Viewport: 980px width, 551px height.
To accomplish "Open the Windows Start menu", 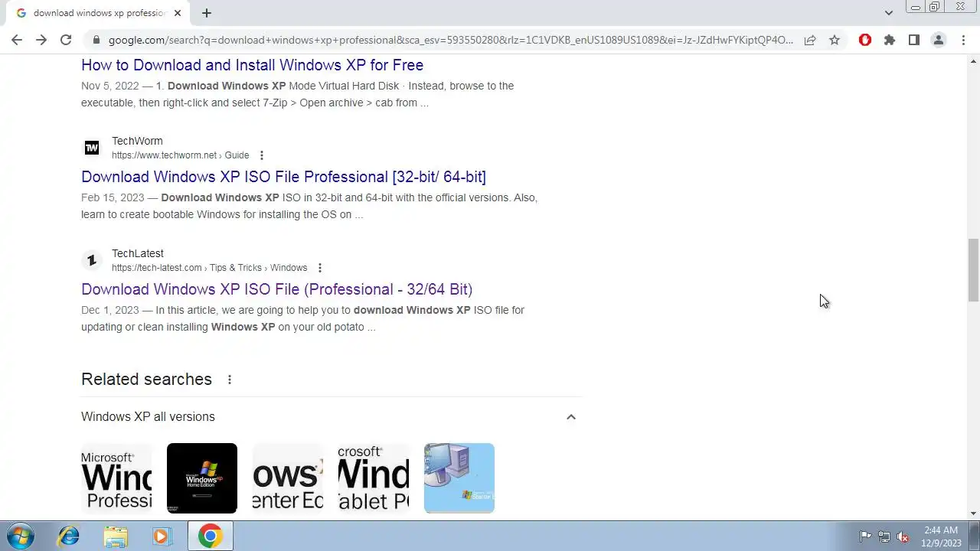I will (x=21, y=536).
